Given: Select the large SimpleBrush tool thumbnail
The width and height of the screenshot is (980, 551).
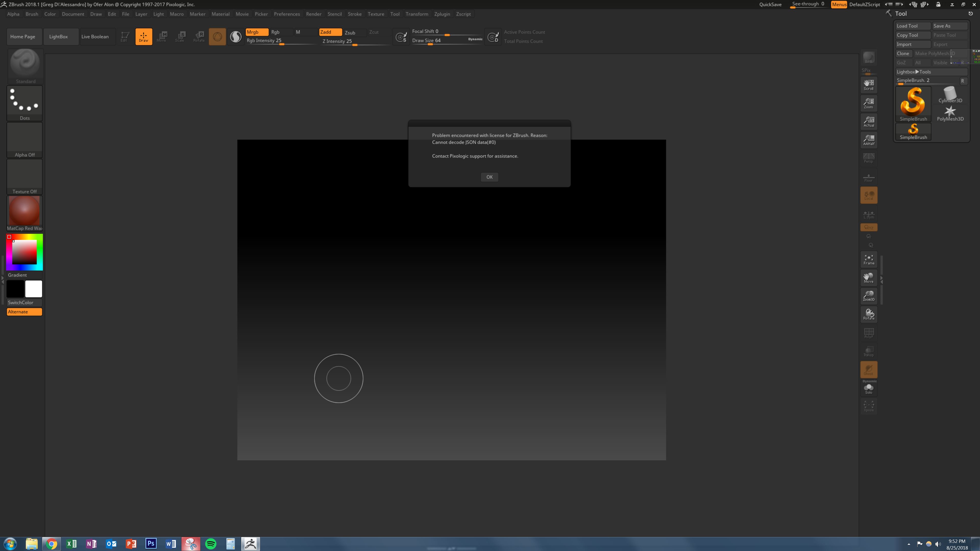Looking at the screenshot, I should point(913,104).
